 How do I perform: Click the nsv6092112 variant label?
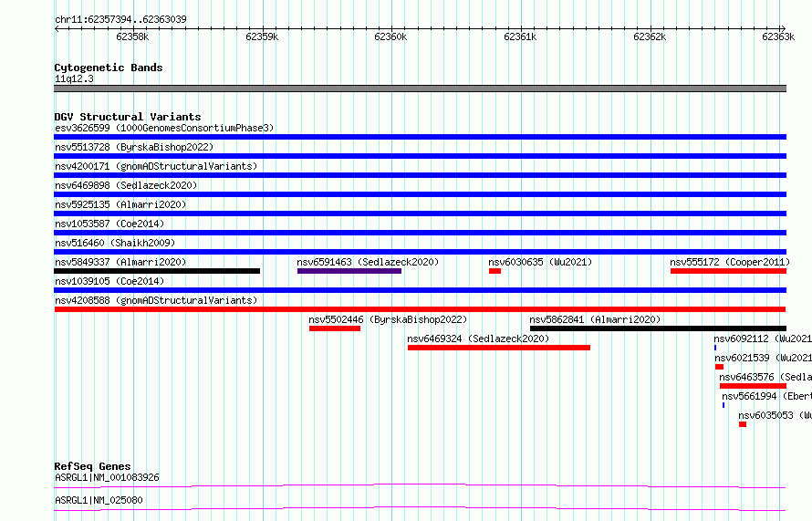click(x=763, y=339)
